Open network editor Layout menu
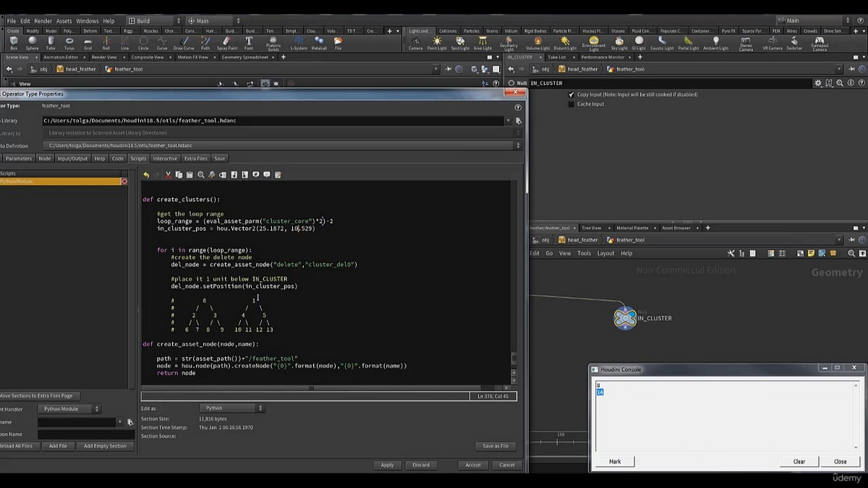This screenshot has height=488, width=868. pos(605,253)
